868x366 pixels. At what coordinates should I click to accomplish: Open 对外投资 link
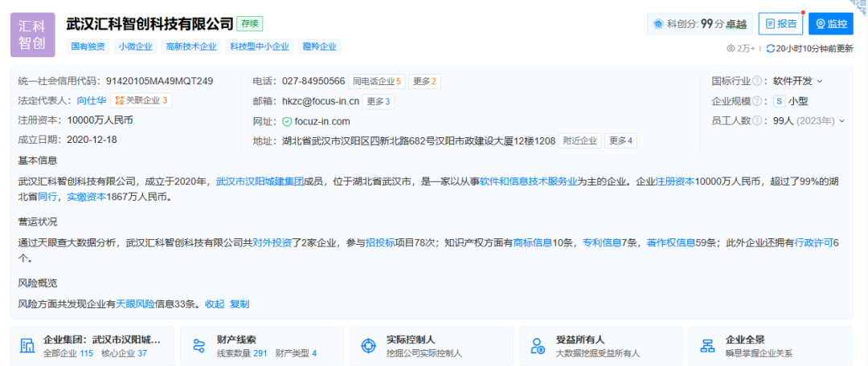click(272, 242)
